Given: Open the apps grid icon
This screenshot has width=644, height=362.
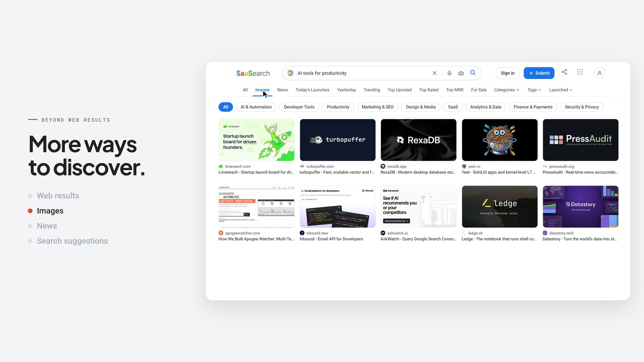Looking at the screenshot, I should 580,72.
